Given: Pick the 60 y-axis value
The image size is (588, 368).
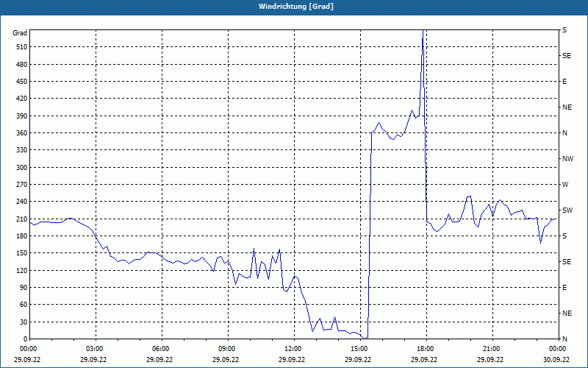Looking at the screenshot, I should pyautogui.click(x=24, y=305).
